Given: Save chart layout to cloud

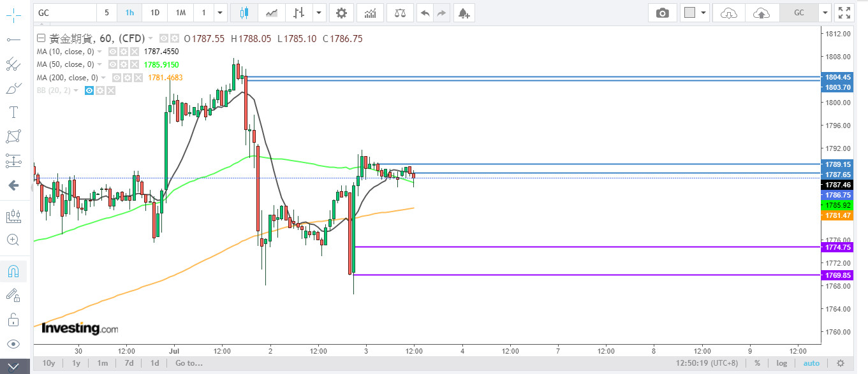Looking at the screenshot, I should tap(761, 13).
